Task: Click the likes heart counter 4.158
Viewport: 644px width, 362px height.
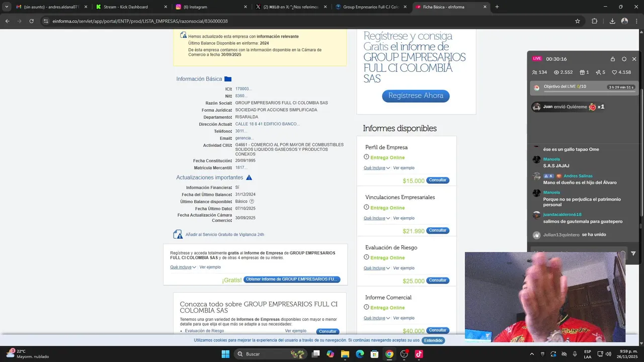Action: pos(621,72)
